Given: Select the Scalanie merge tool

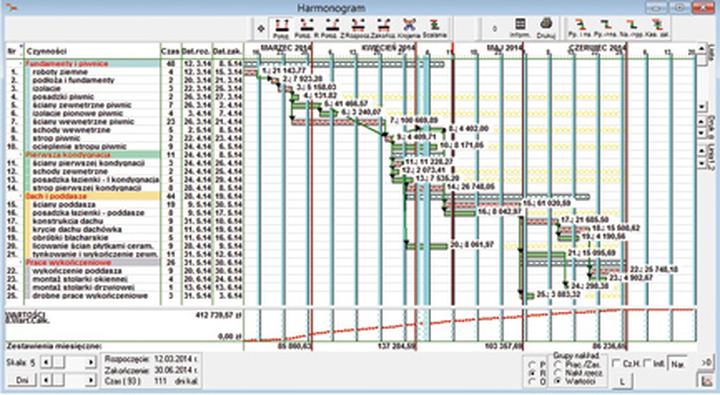Looking at the screenshot, I should tap(434, 25).
